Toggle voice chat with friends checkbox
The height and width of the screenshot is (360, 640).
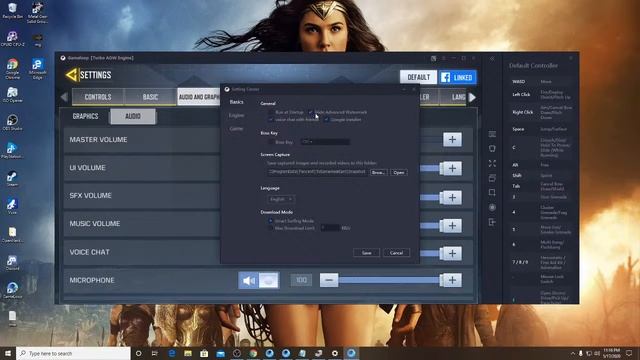[271, 120]
